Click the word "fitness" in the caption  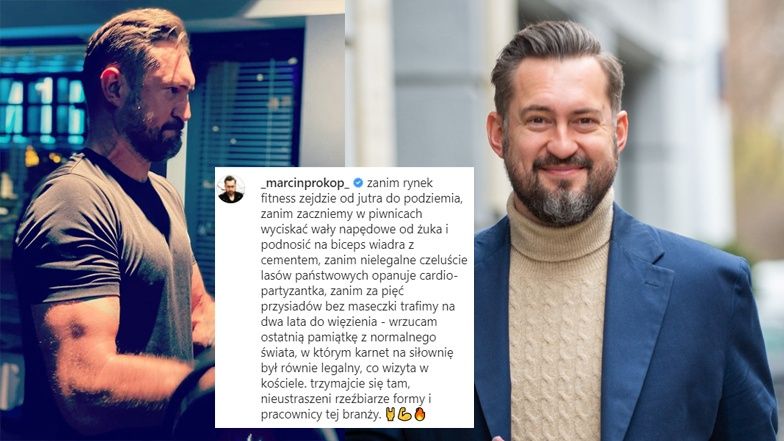click(278, 198)
